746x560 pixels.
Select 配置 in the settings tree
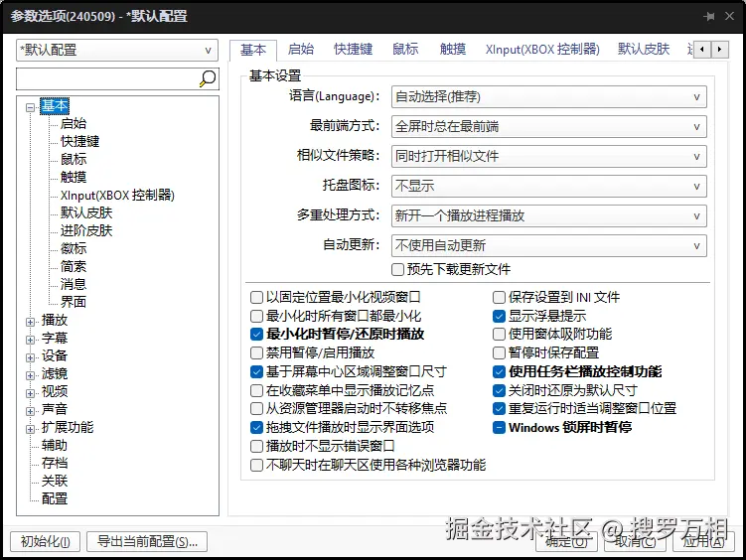55,499
